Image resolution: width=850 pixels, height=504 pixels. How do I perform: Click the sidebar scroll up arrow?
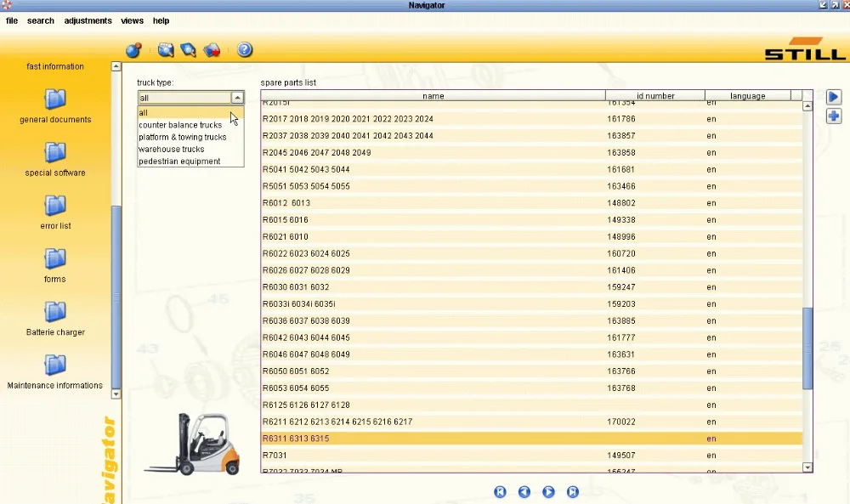(116, 66)
